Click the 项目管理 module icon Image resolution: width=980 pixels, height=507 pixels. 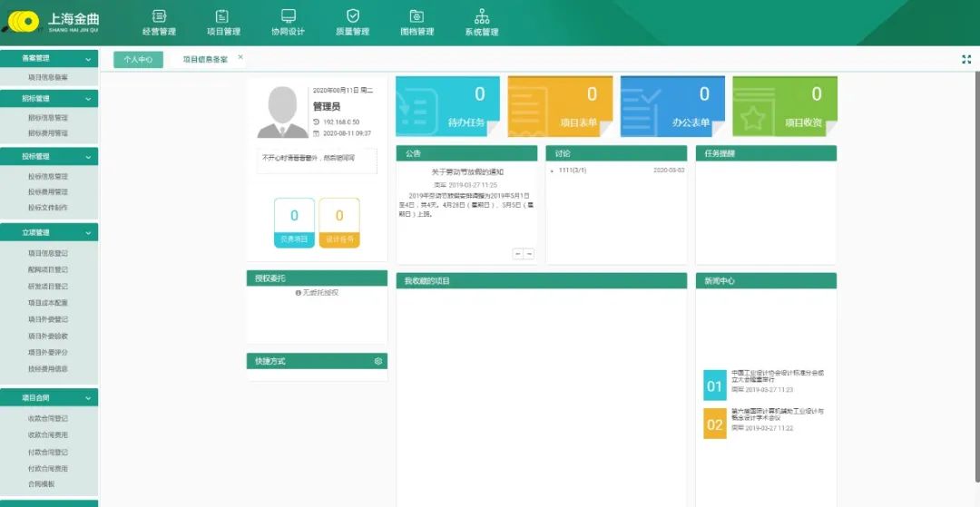[x=223, y=16]
